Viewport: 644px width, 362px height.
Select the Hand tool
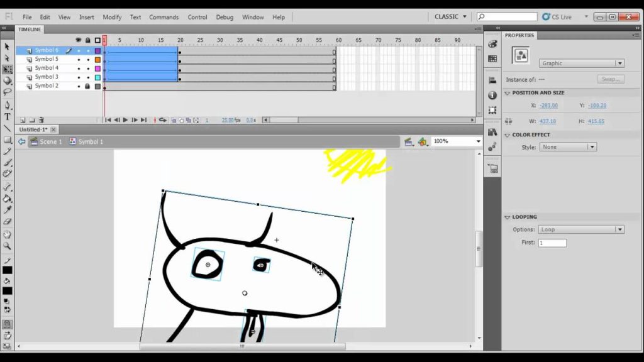(7, 235)
